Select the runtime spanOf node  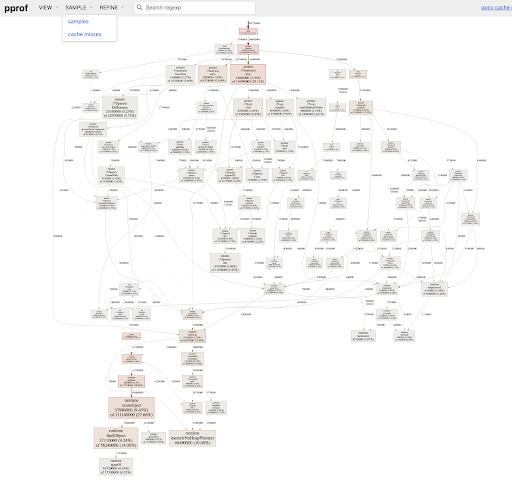pos(116,466)
